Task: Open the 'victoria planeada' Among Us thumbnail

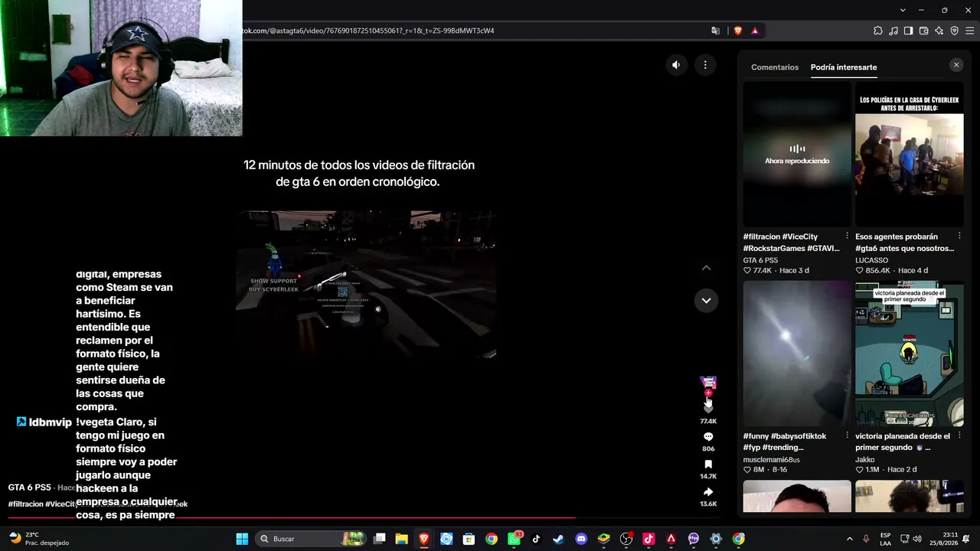Action: coord(910,354)
